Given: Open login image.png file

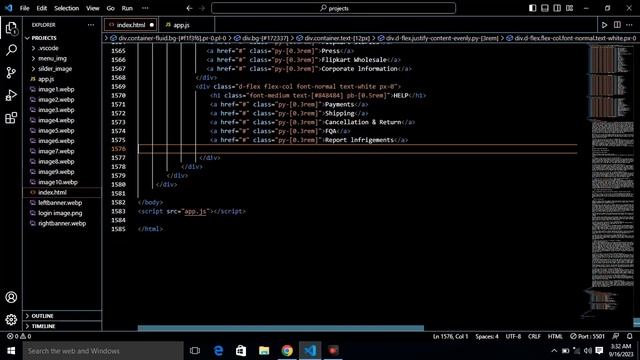Looking at the screenshot, I should pyautogui.click(x=60, y=213).
